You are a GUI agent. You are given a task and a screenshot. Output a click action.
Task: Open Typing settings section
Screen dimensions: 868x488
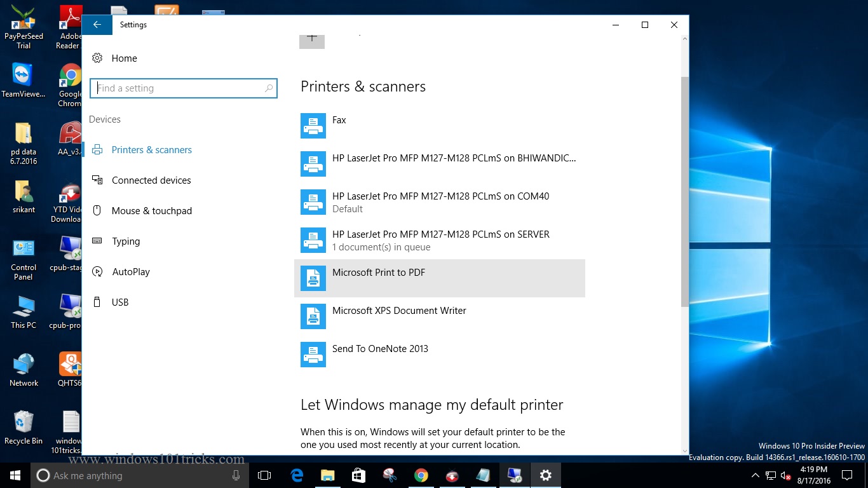coord(126,241)
